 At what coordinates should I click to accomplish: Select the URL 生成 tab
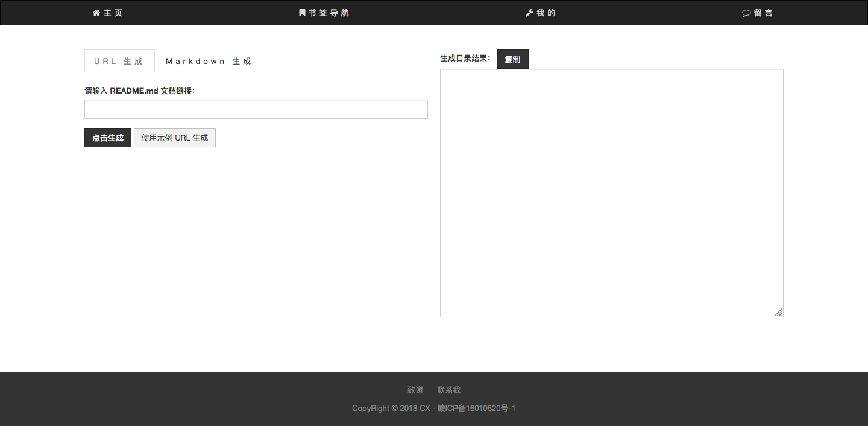coord(119,61)
